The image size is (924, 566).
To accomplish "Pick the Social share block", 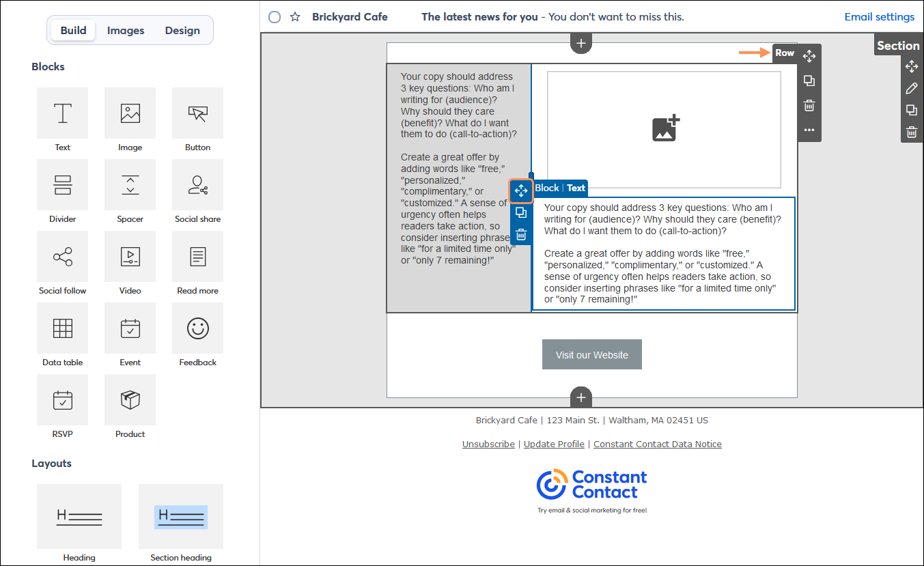I will pos(197,184).
